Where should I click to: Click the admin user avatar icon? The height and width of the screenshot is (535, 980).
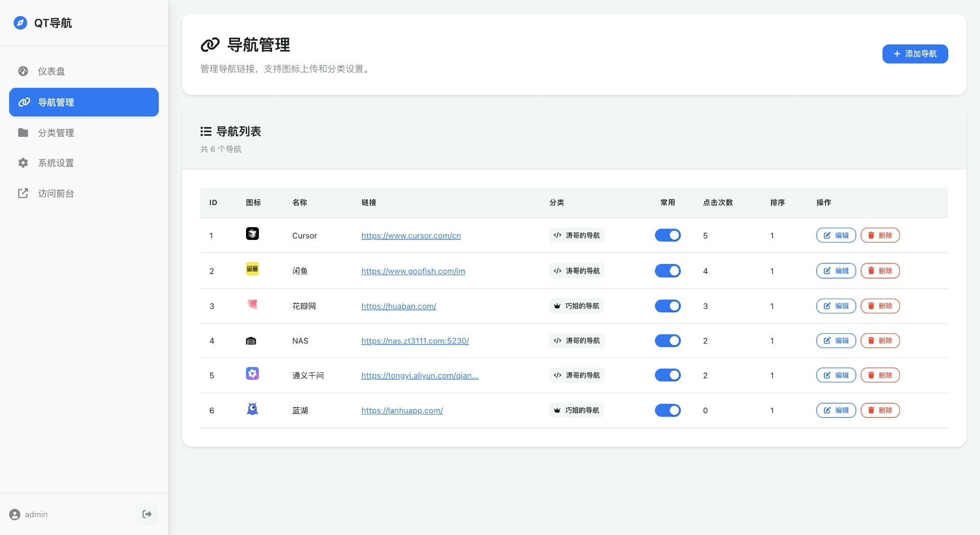pyautogui.click(x=15, y=515)
